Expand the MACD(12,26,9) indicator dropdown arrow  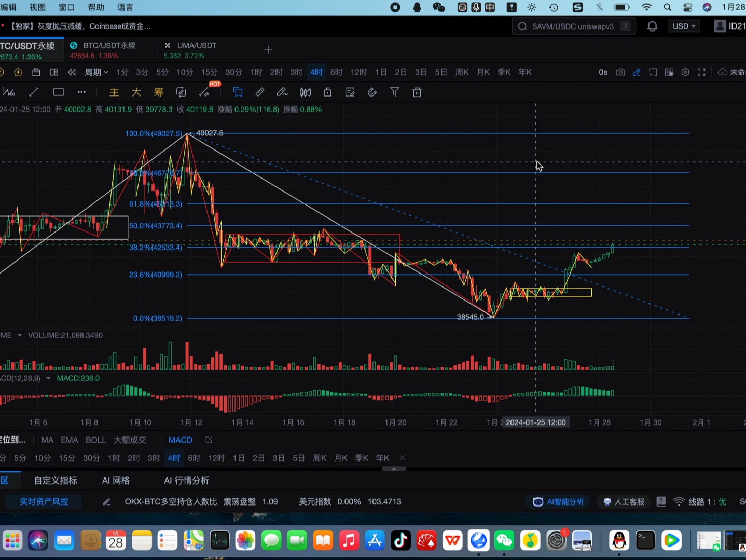(x=48, y=378)
